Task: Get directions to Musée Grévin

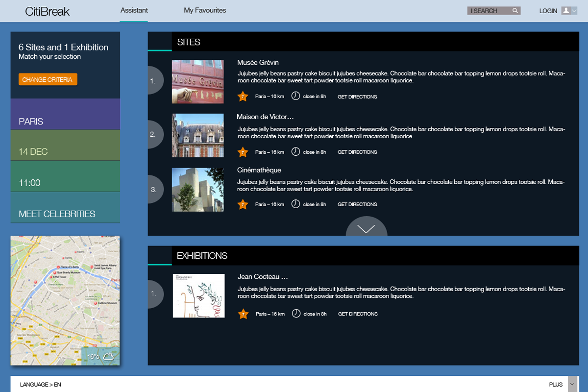Action: coord(357,97)
